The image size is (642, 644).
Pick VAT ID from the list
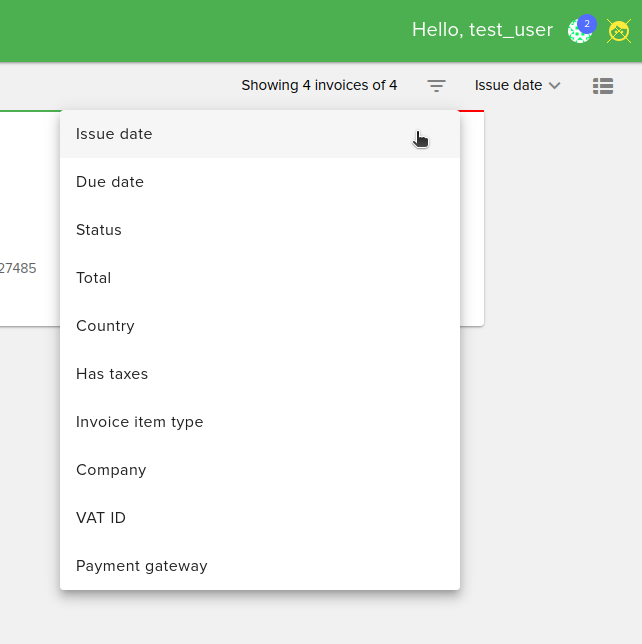pos(101,518)
